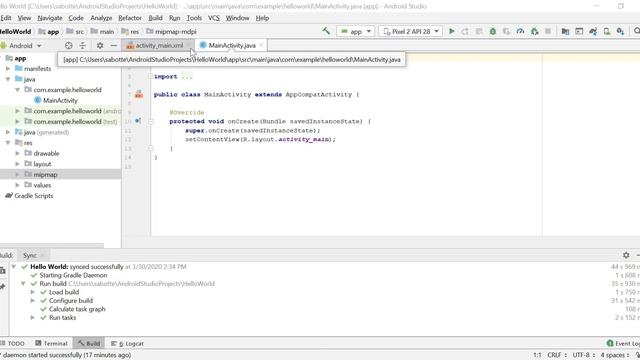Image resolution: width=640 pixels, height=360 pixels.
Task: Click Run with Coverage icon
Action: (x=507, y=31)
